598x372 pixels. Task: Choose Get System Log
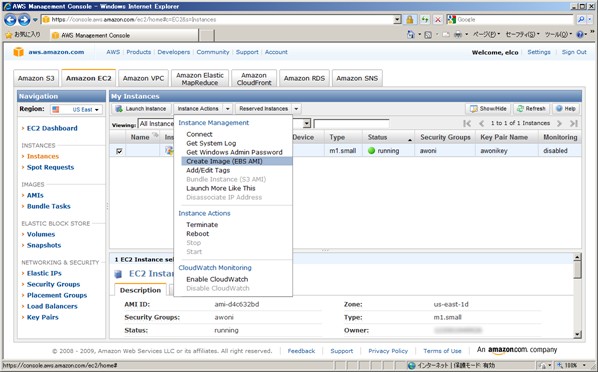[211, 143]
